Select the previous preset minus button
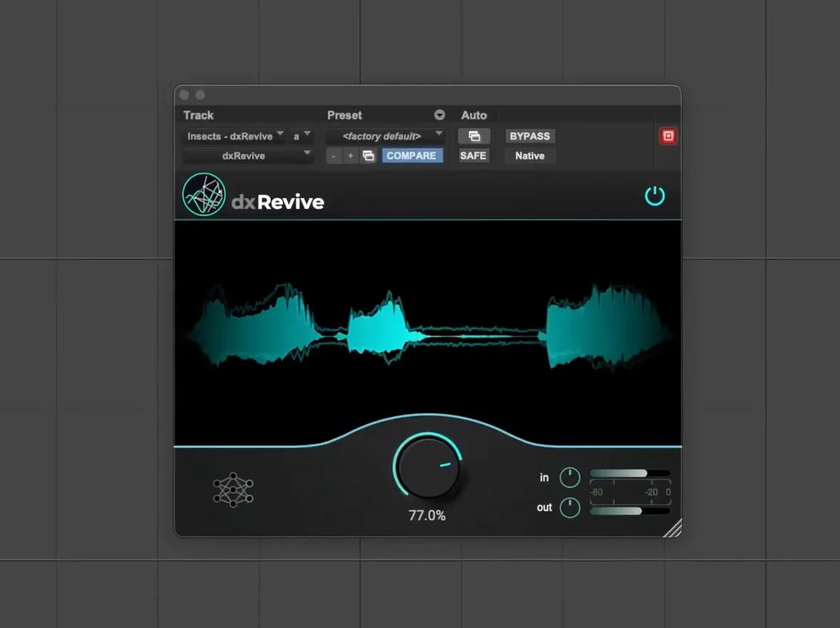 334,156
